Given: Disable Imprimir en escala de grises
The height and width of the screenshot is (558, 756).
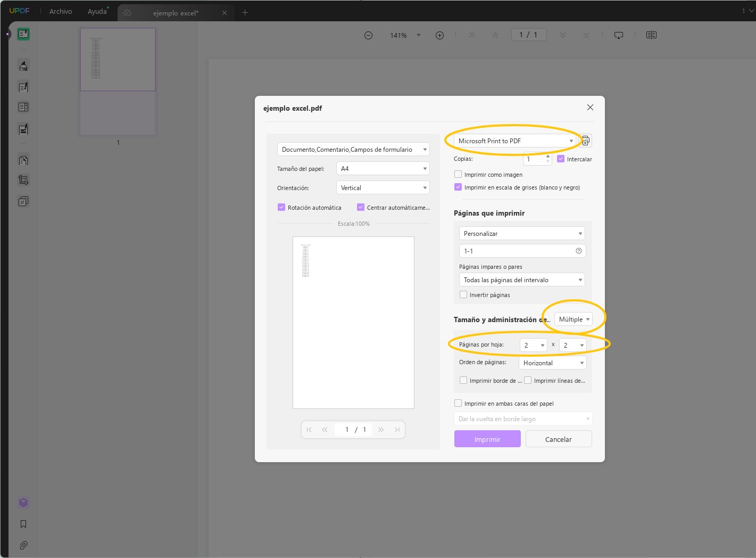Looking at the screenshot, I should coord(458,187).
